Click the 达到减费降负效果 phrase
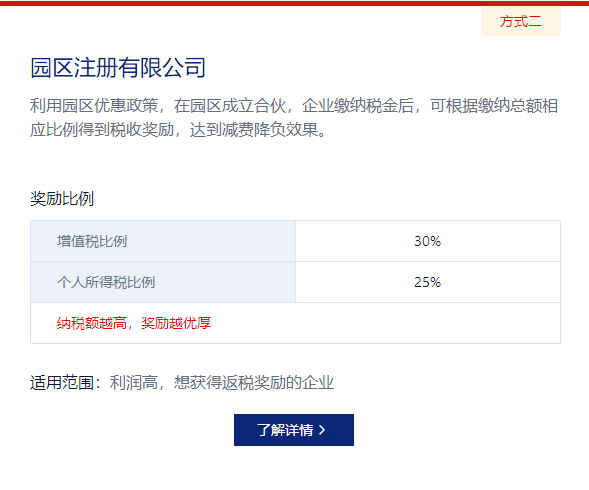 258,130
